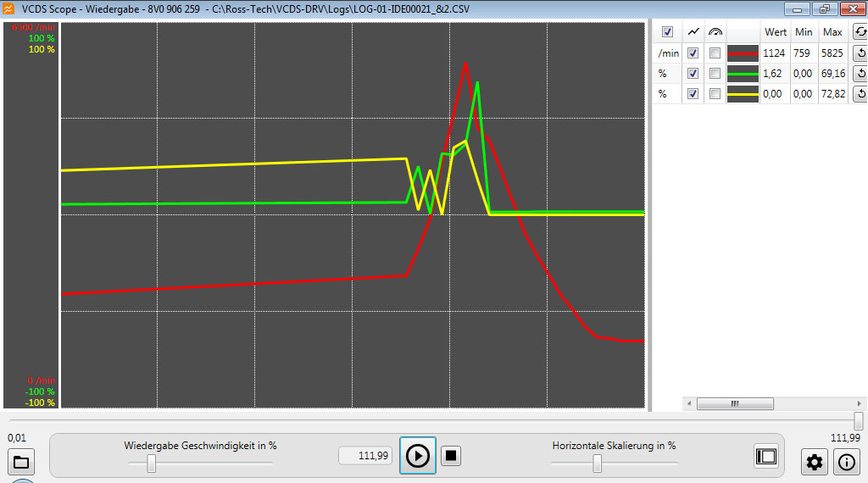Open a log file with the folder icon
Image resolution: width=868 pixels, height=483 pixels.
pyautogui.click(x=20, y=463)
